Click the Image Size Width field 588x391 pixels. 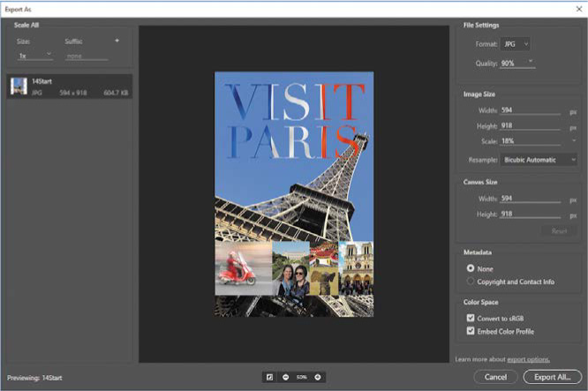[x=531, y=110]
